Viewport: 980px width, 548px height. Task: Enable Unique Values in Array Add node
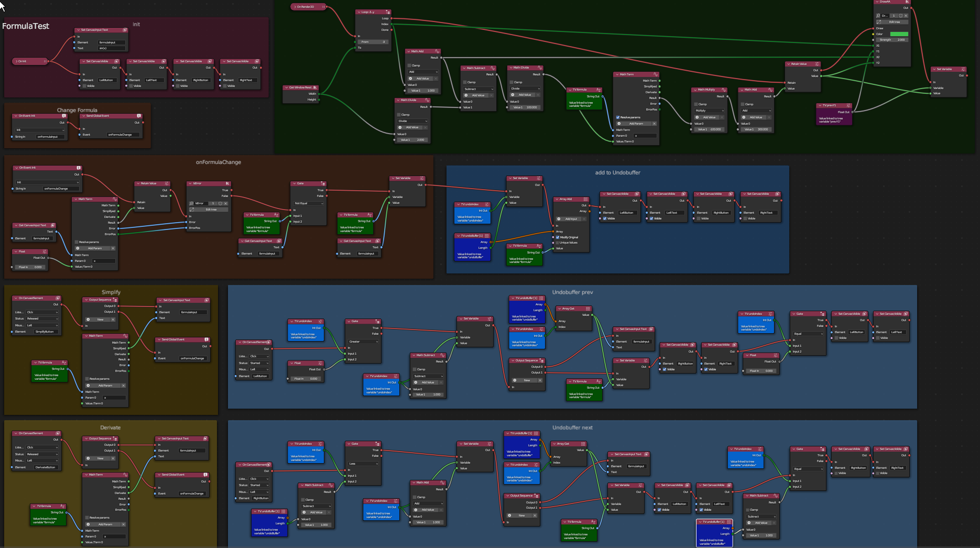tap(557, 243)
